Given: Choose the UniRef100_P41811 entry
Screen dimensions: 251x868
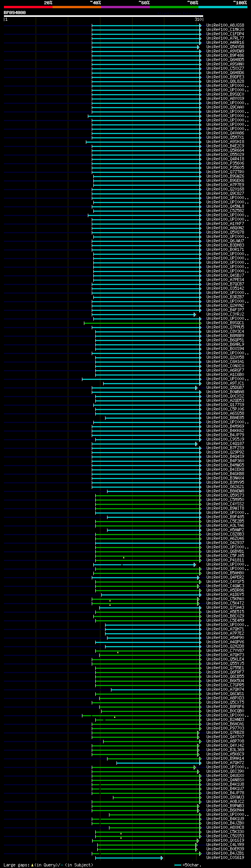Looking at the screenshot, I should click(225, 560).
